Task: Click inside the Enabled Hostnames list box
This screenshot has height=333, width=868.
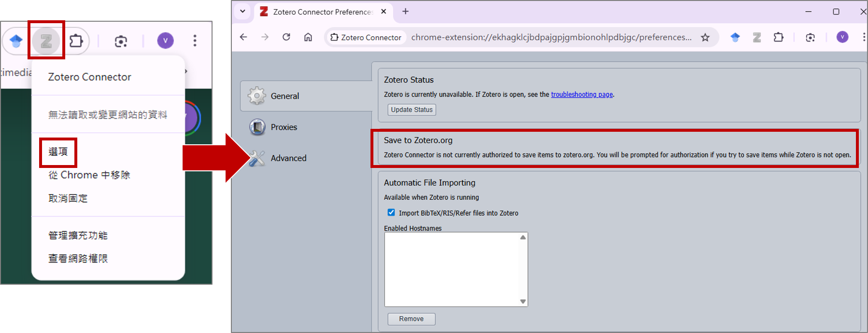Action: tap(452, 269)
